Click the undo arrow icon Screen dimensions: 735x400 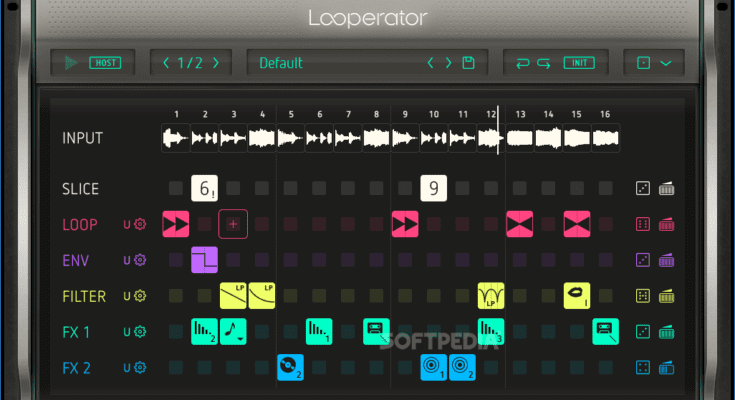click(x=521, y=63)
